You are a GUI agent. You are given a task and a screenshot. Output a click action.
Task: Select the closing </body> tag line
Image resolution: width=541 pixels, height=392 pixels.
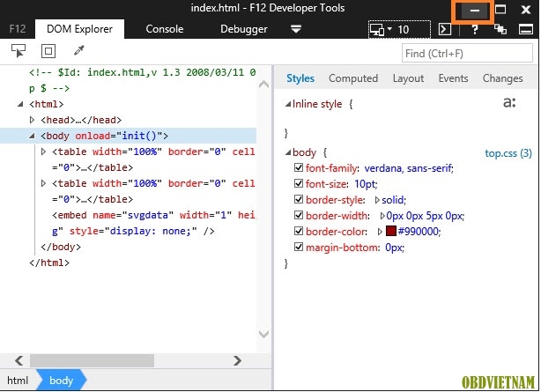(61, 247)
